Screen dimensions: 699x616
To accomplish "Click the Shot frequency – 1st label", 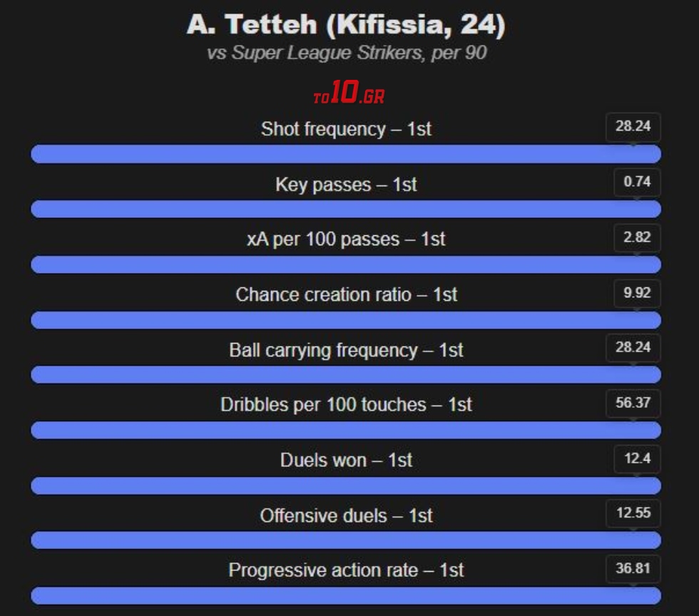I will (346, 129).
